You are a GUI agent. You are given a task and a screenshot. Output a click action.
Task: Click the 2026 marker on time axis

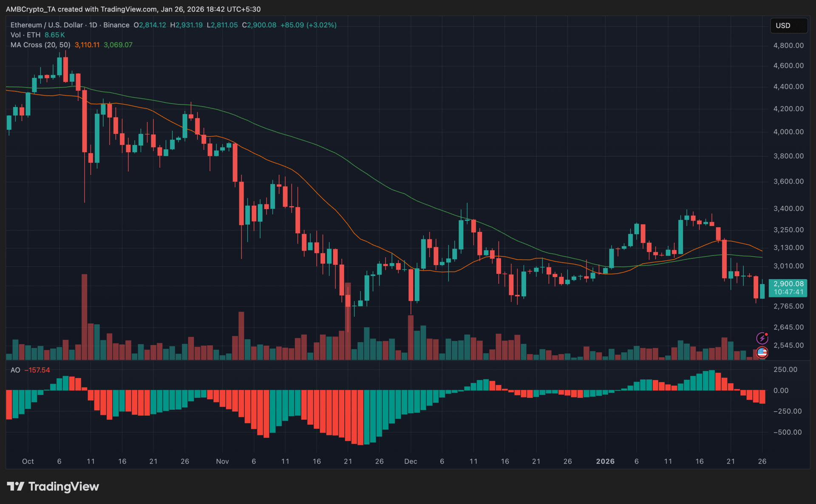[x=605, y=462]
